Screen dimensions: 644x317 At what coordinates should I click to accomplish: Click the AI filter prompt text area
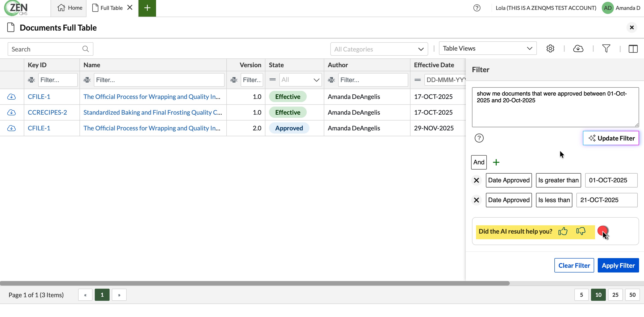pos(555,107)
